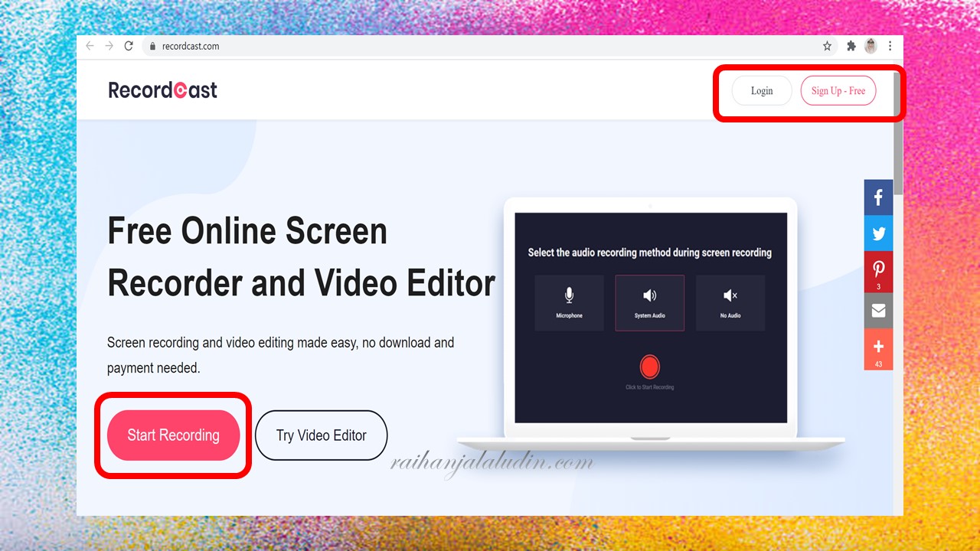The height and width of the screenshot is (551, 980).
Task: Click the browser forward arrow
Action: pyautogui.click(x=109, y=46)
